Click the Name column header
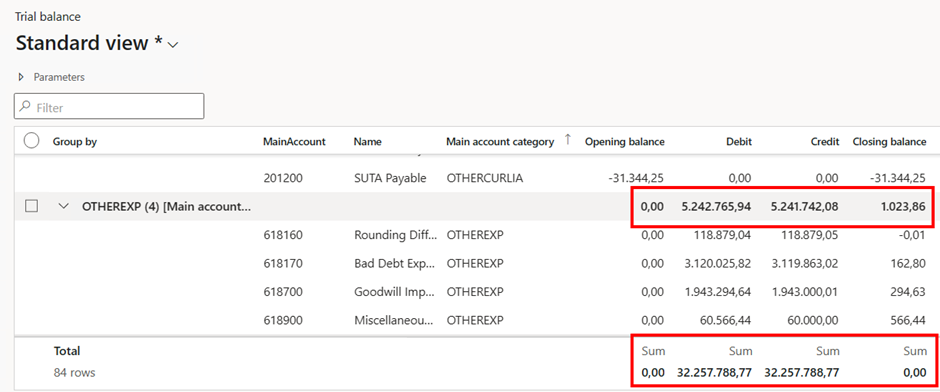This screenshot has height=392, width=940. coord(367,142)
